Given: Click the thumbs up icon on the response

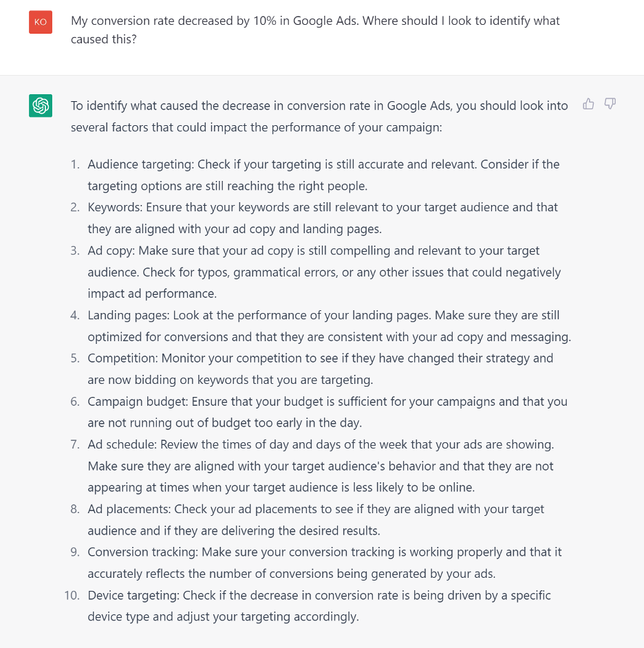Looking at the screenshot, I should (588, 104).
